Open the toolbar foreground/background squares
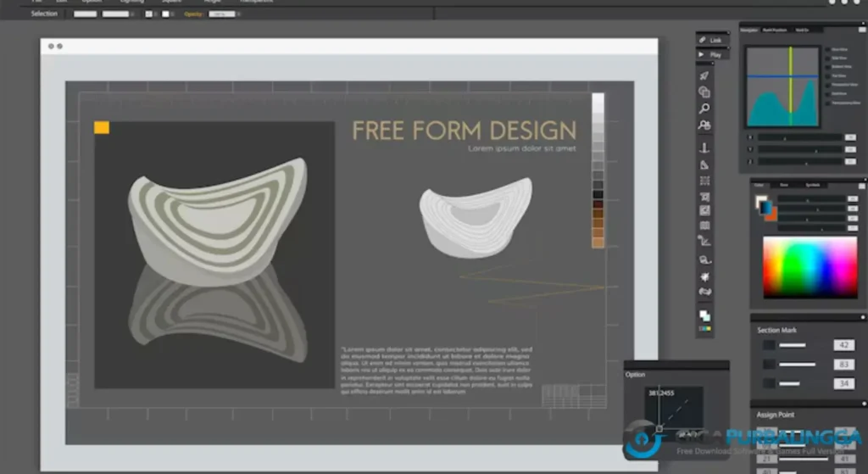The width and height of the screenshot is (868, 474). [704, 315]
